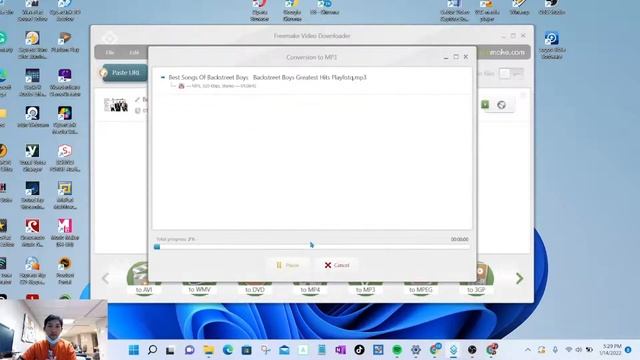Open the freemake.com link
The height and width of the screenshot is (360, 640).
tap(507, 52)
